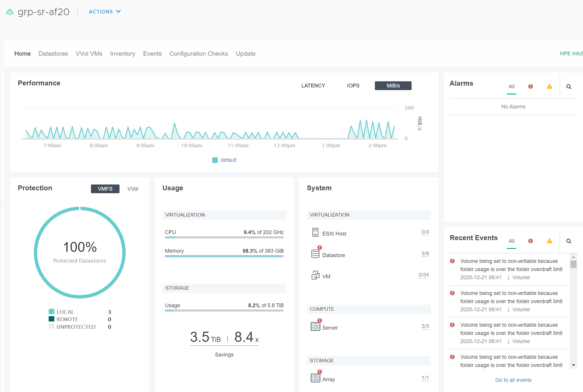583x392 pixels.
Task: Switch Protection panel to VVol
Action: [x=133, y=189]
